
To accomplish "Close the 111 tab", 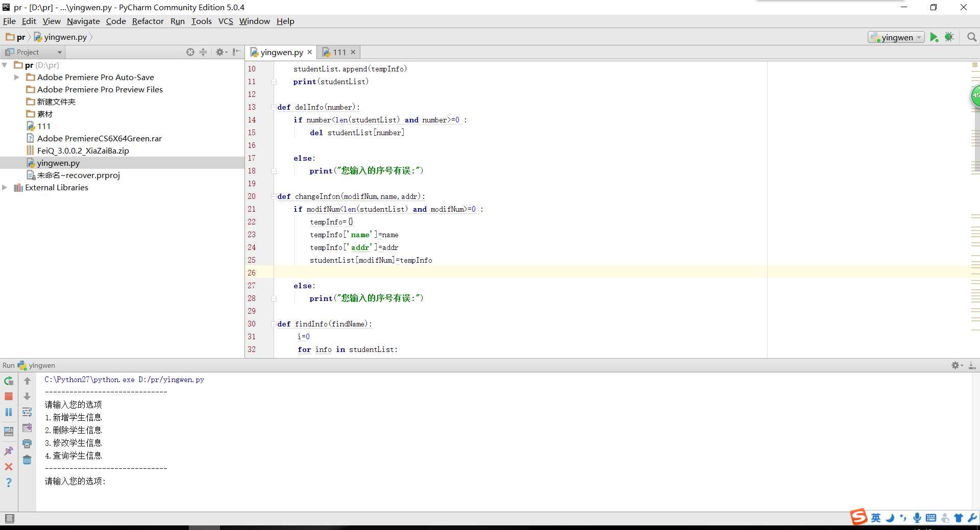I will pyautogui.click(x=353, y=52).
